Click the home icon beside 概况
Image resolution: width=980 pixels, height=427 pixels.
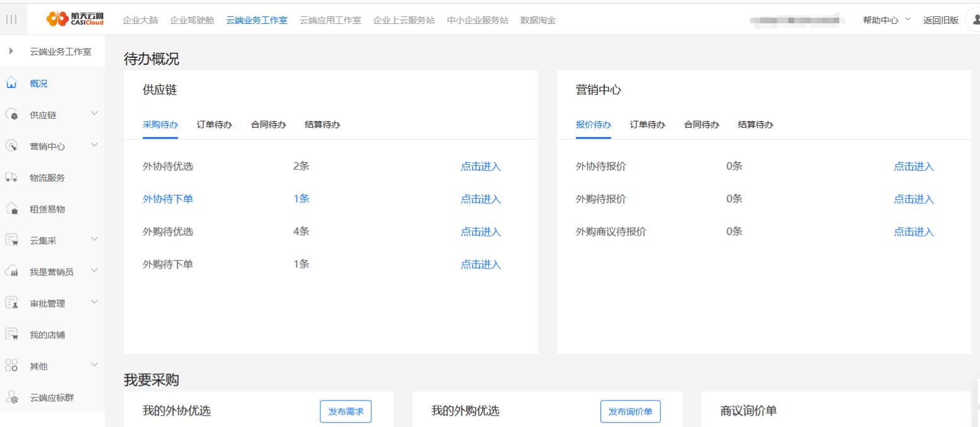pyautogui.click(x=11, y=83)
